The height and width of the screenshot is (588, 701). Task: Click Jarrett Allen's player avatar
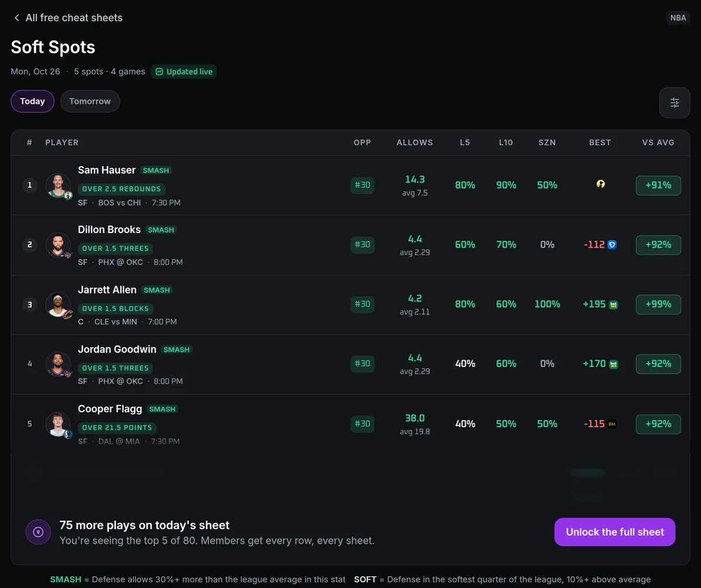coord(58,305)
